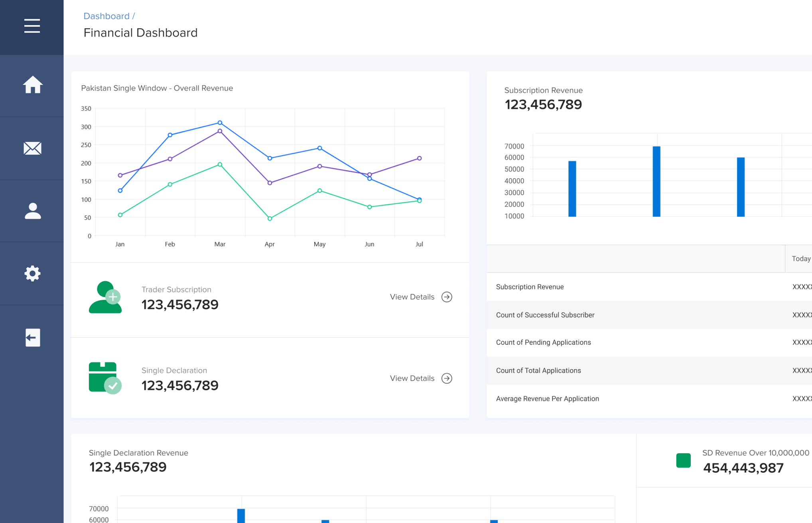Image resolution: width=812 pixels, height=523 pixels.
Task: Click the 454,443,987 SD revenue value
Action: click(743, 468)
